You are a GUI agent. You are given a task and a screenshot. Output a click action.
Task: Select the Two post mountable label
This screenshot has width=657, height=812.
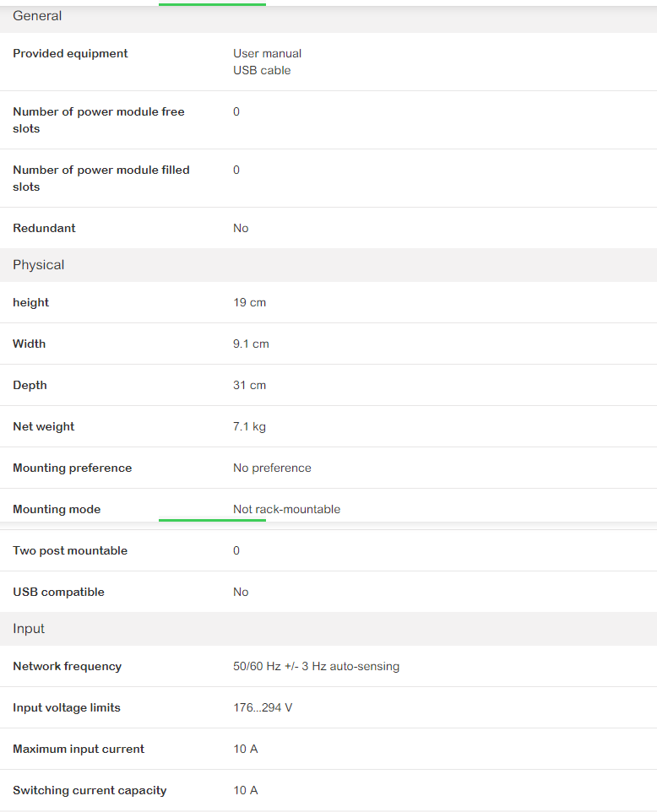click(x=70, y=550)
